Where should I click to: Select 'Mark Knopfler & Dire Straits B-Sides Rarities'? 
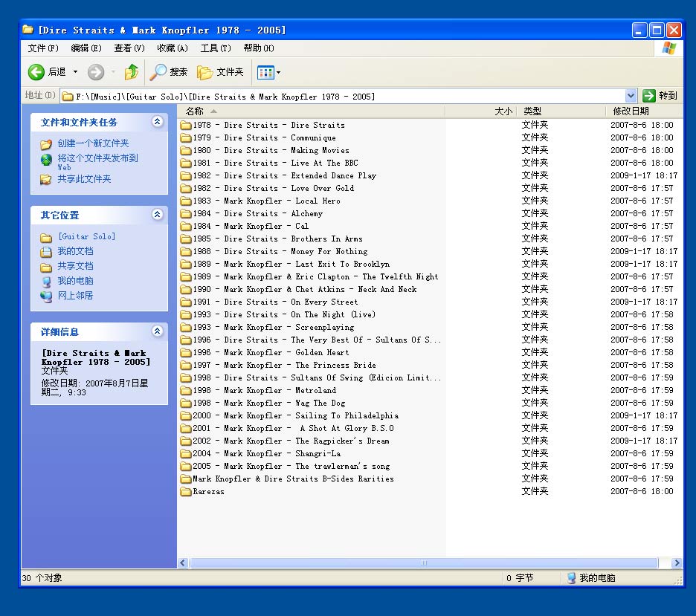point(294,479)
